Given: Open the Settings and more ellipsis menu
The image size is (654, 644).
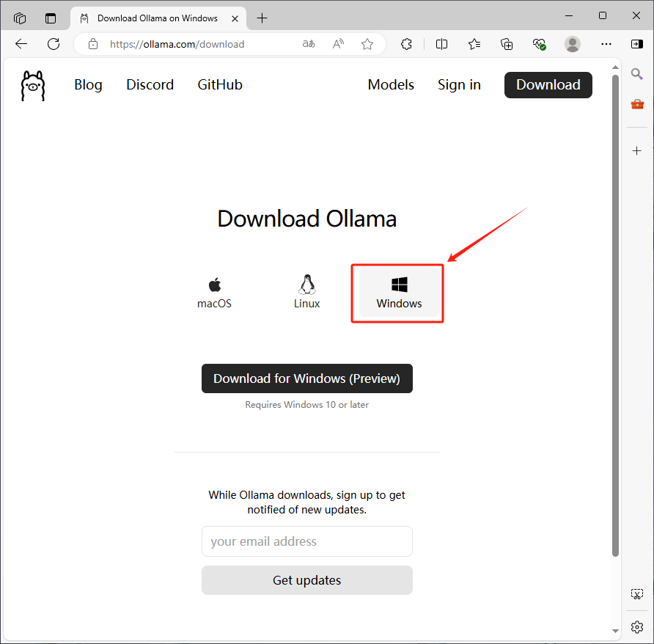Looking at the screenshot, I should point(606,44).
